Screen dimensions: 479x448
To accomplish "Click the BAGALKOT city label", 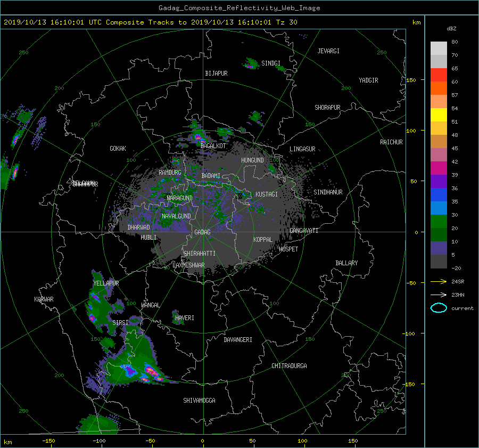I will [213, 146].
